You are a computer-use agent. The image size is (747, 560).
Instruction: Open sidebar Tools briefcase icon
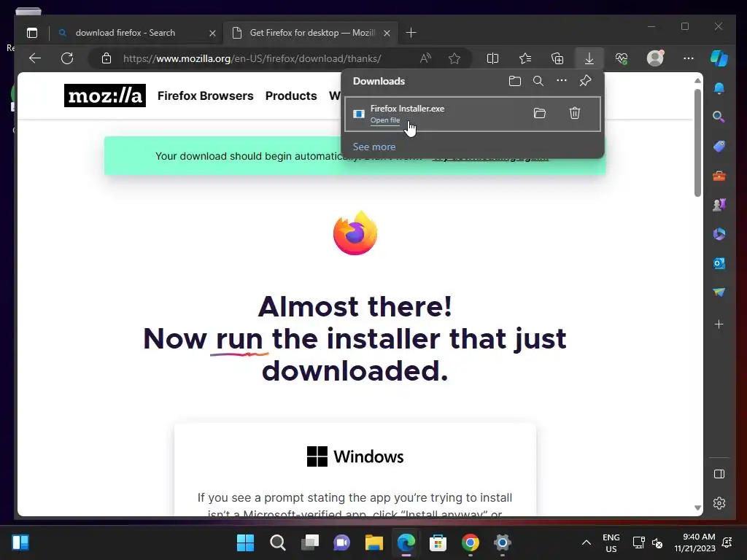click(x=719, y=176)
